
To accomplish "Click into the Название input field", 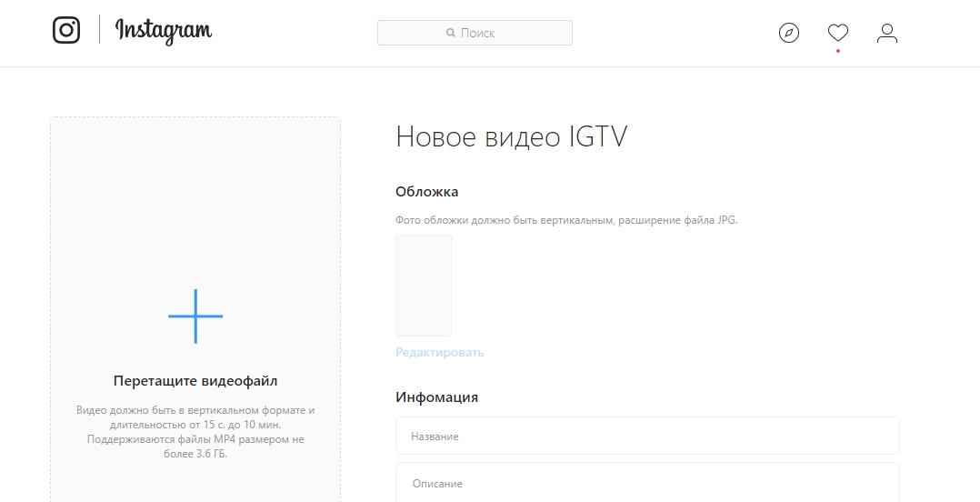I will 647,437.
